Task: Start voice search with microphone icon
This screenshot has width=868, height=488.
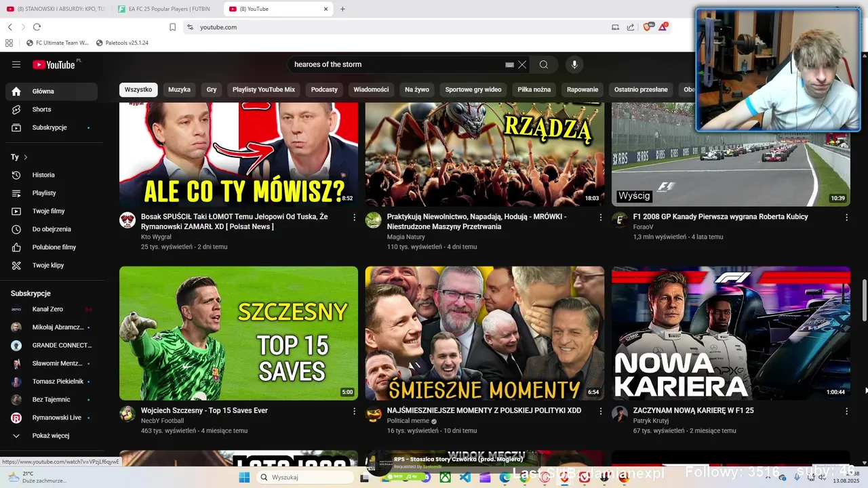Action: pos(574,64)
